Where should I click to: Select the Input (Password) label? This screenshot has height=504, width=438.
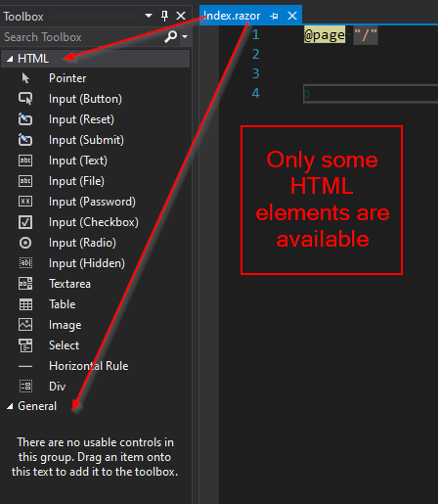coord(92,202)
